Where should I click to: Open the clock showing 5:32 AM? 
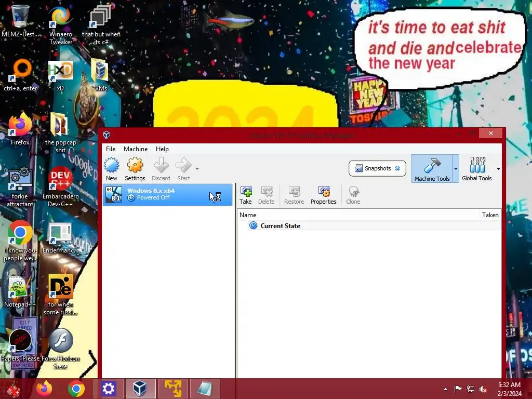509,389
